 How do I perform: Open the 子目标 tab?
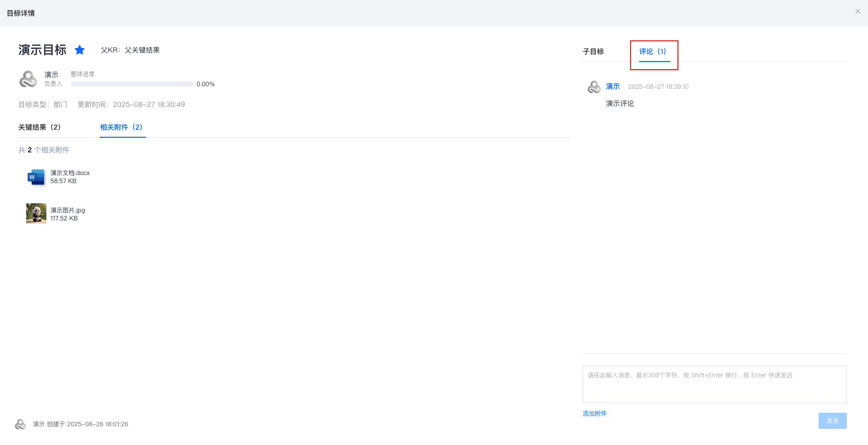coord(593,51)
